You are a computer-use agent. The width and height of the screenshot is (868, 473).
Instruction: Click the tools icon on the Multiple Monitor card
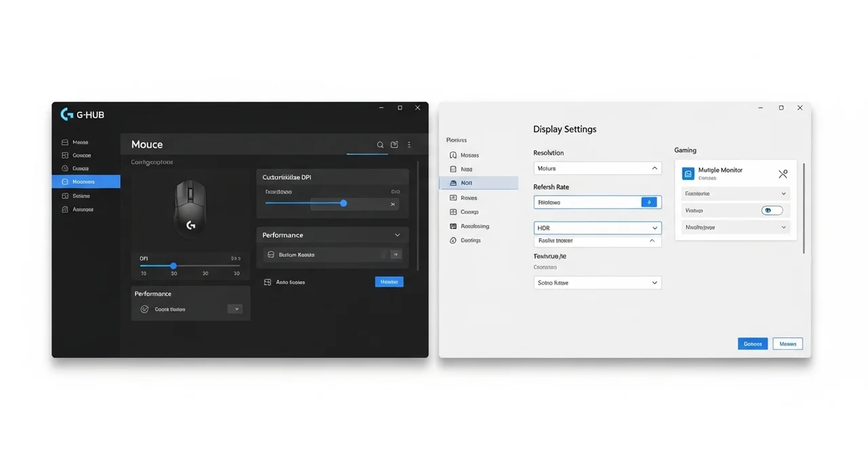click(x=783, y=174)
